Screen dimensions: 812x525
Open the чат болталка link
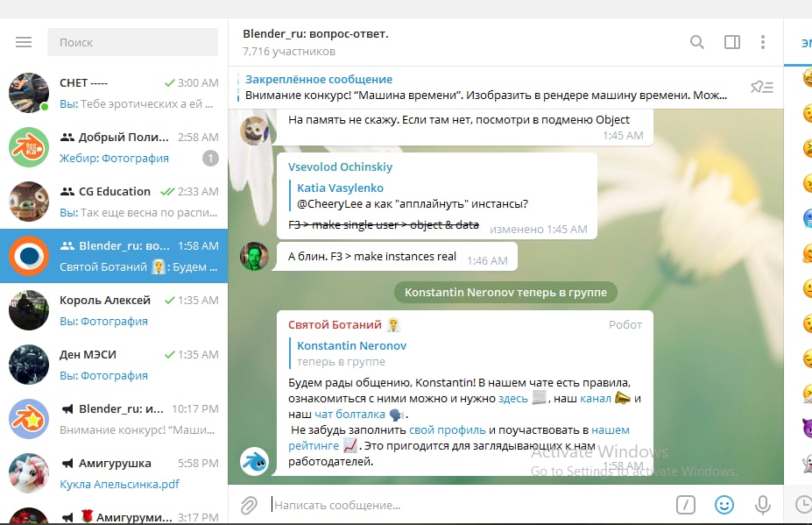coord(350,414)
